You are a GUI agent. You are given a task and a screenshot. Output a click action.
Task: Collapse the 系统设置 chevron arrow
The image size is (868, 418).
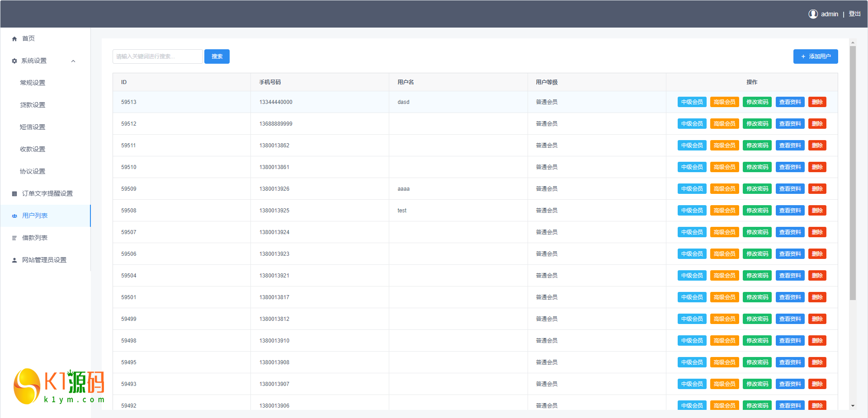[x=73, y=61]
